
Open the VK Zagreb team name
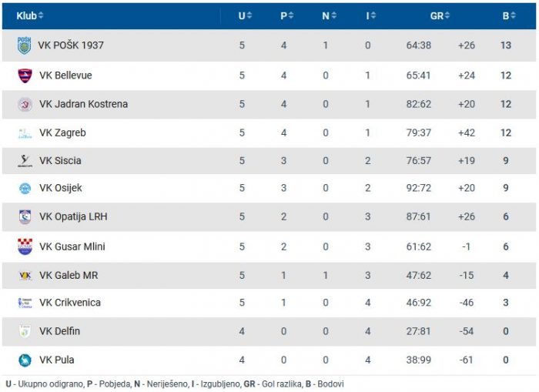click(x=62, y=132)
